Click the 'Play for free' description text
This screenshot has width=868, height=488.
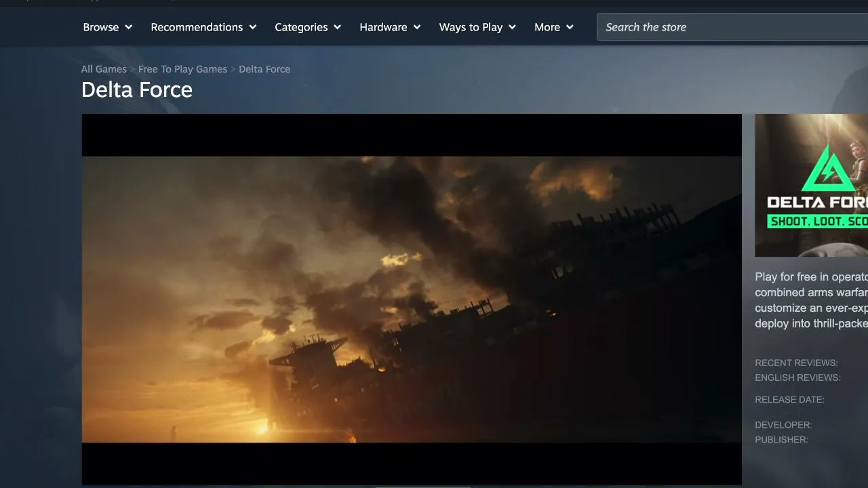point(811,300)
